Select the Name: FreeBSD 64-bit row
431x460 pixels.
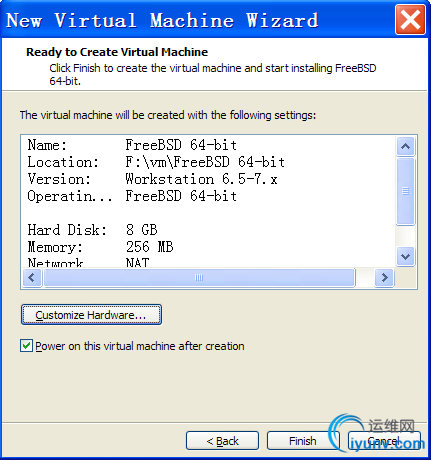click(208, 145)
